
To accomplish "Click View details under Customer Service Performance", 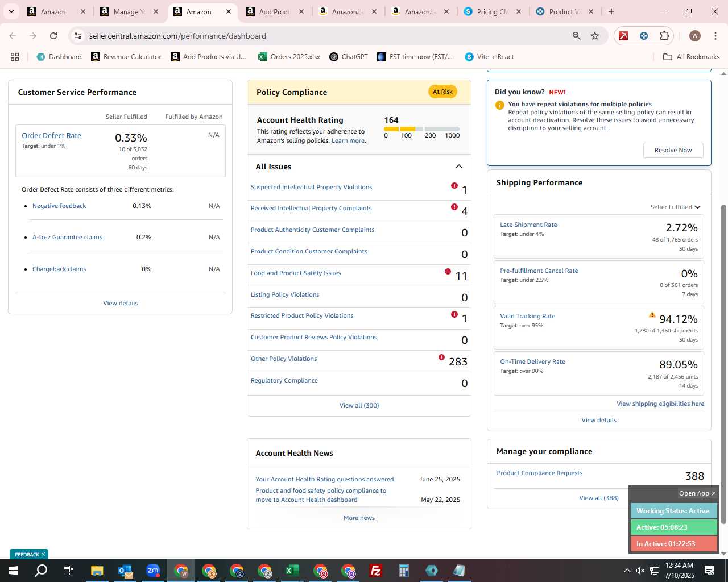I will tap(121, 303).
